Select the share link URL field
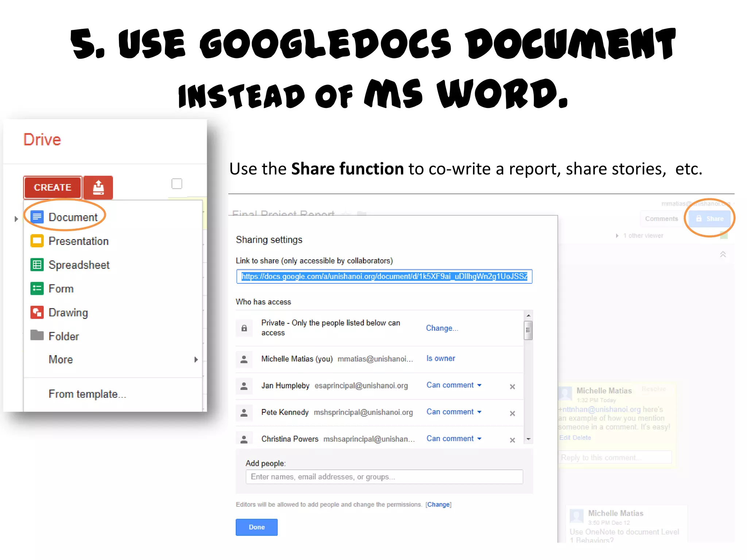The width and height of the screenshot is (747, 560). pos(384,276)
